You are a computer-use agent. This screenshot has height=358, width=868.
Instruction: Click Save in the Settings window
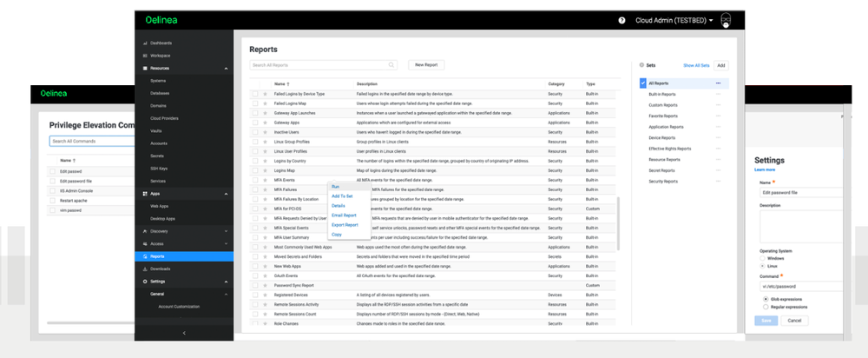pos(766,321)
